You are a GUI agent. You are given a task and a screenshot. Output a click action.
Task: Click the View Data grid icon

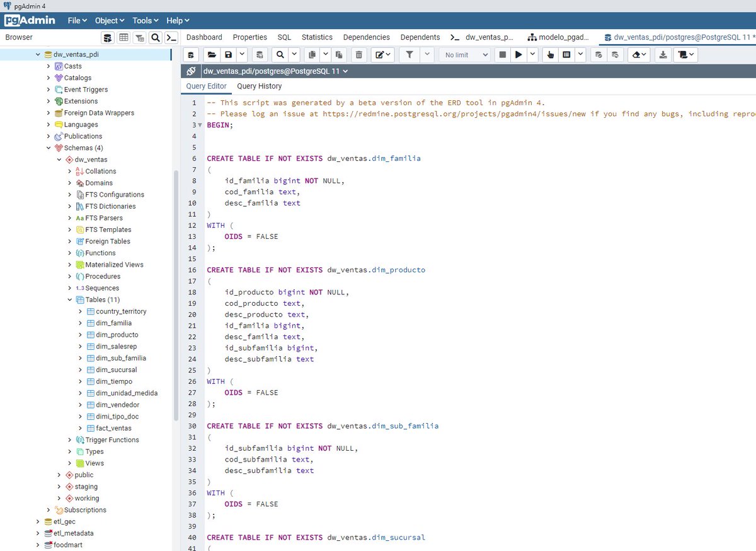click(123, 38)
